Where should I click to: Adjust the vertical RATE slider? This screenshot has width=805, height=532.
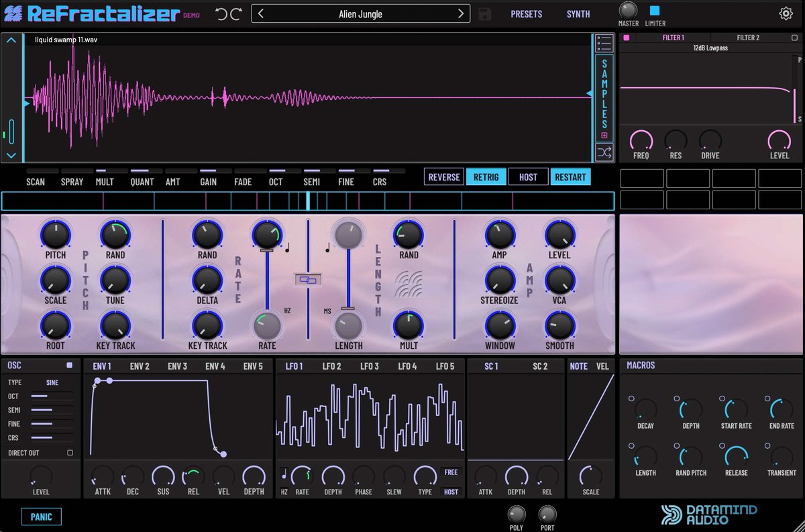[x=268, y=282]
